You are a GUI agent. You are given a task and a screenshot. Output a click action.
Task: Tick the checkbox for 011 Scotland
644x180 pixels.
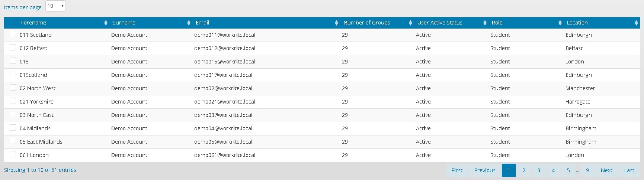[13, 34]
